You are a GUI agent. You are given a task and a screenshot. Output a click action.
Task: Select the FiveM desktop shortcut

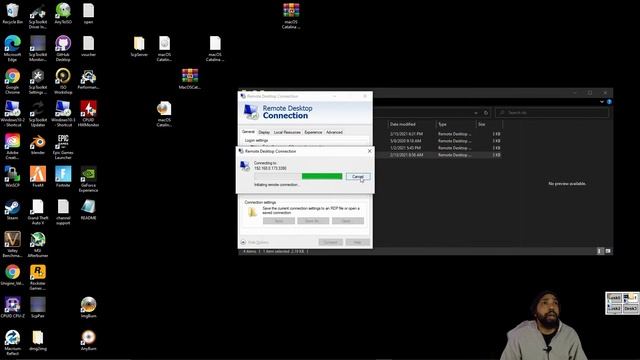pyautogui.click(x=38, y=177)
